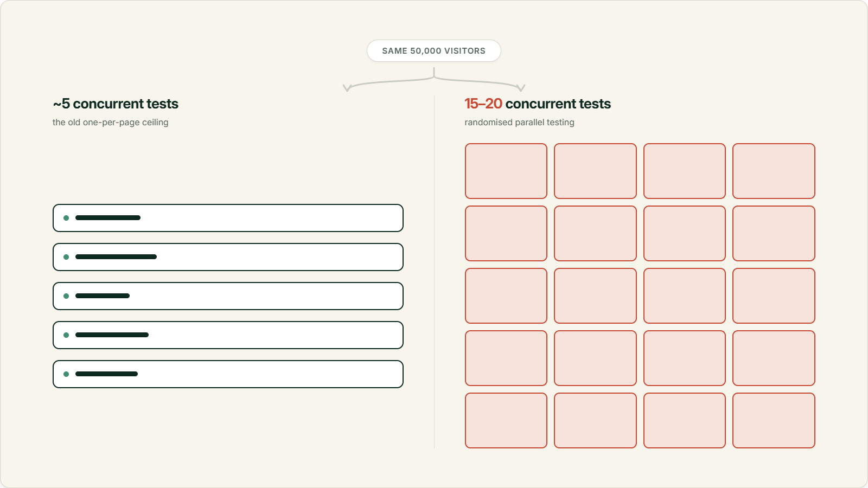Click the dark label line in the first test row
This screenshot has width=868, height=488.
click(108, 218)
